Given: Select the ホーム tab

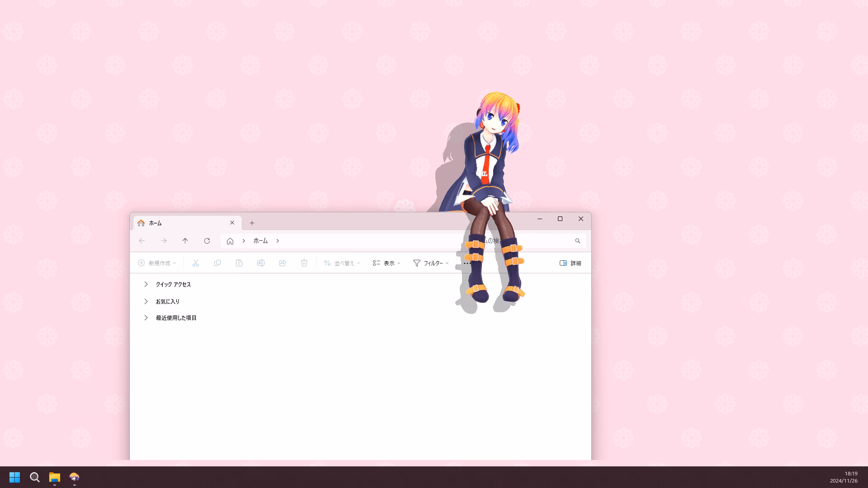Looking at the screenshot, I should (x=187, y=223).
